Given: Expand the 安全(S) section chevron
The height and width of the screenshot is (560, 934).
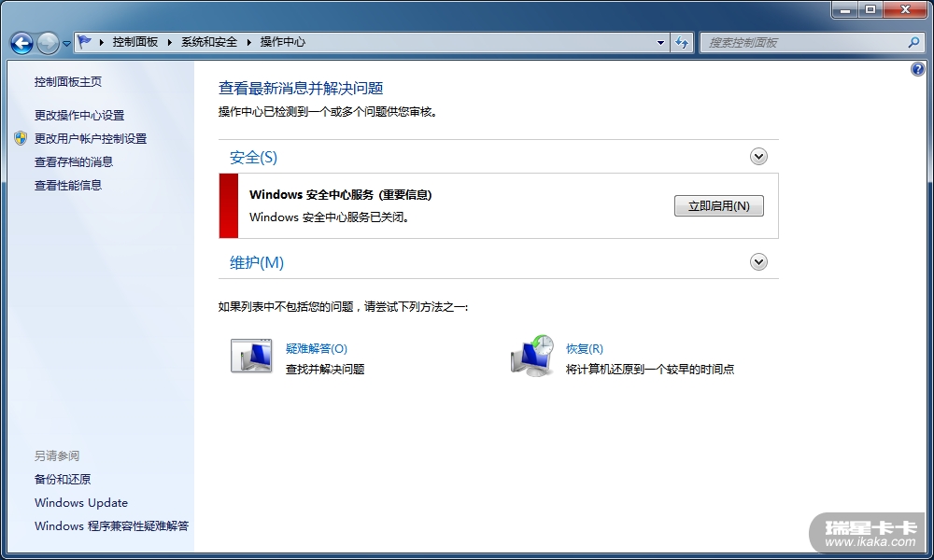Looking at the screenshot, I should pyautogui.click(x=758, y=157).
